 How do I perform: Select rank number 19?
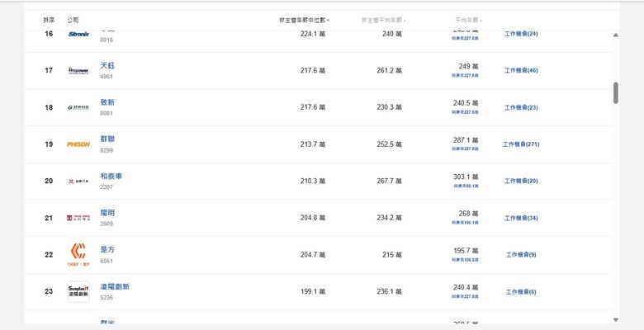coord(49,144)
